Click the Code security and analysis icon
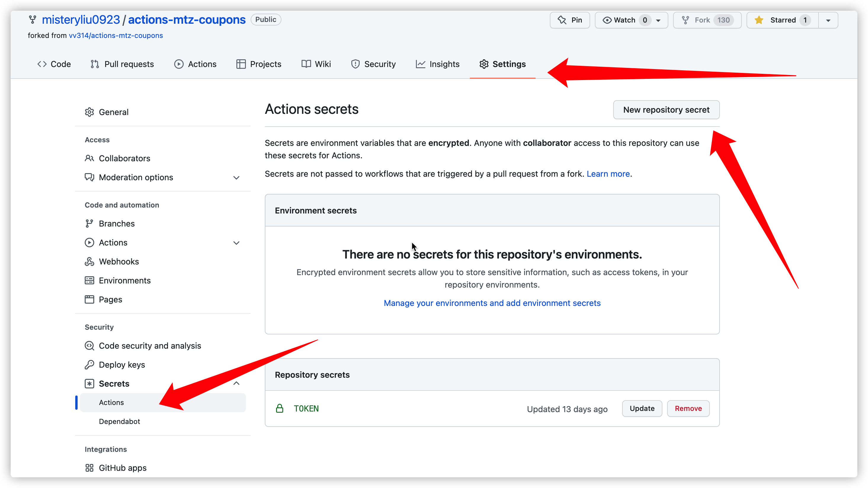Image resolution: width=868 pixels, height=488 pixels. coord(89,346)
